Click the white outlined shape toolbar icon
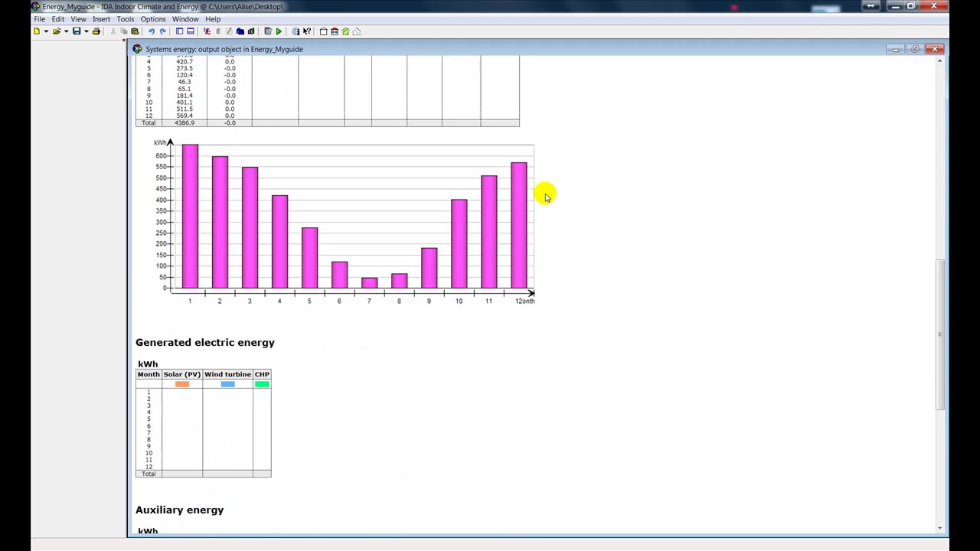 click(x=356, y=31)
